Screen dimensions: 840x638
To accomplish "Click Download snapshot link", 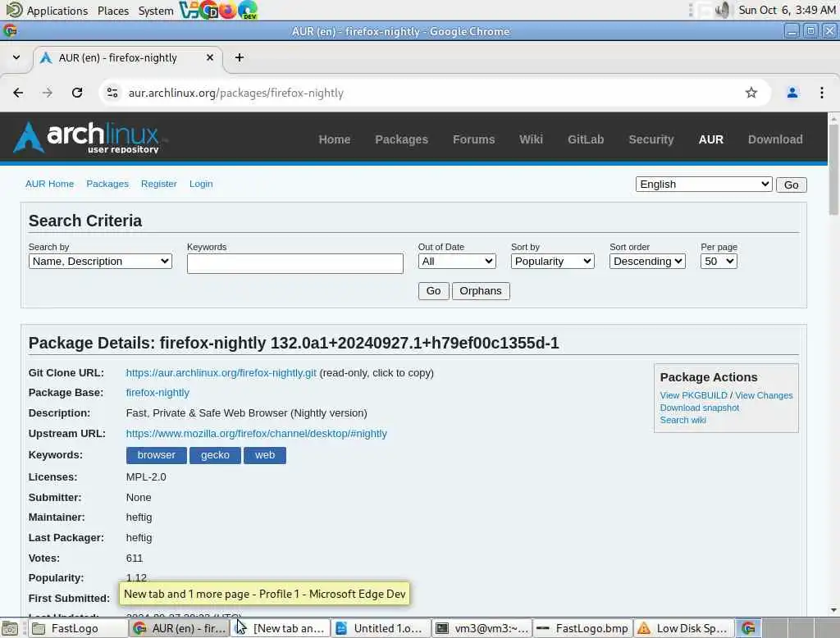I will tap(699, 408).
